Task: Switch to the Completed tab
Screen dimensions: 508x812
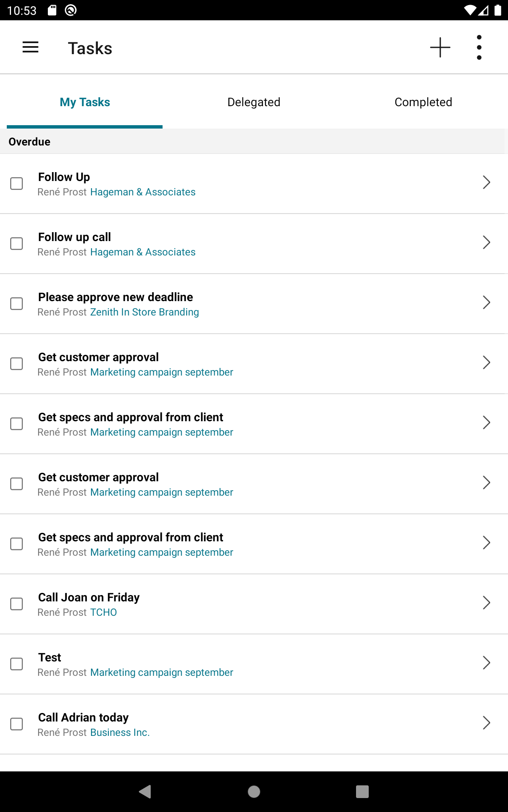Action: point(423,102)
